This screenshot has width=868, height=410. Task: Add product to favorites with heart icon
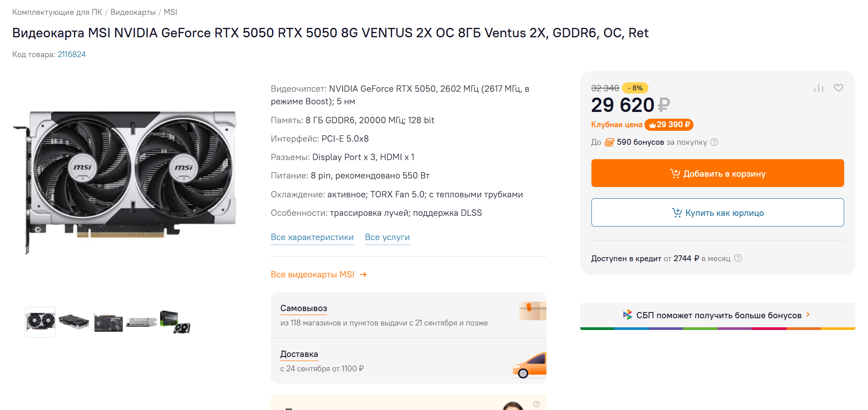(x=838, y=88)
